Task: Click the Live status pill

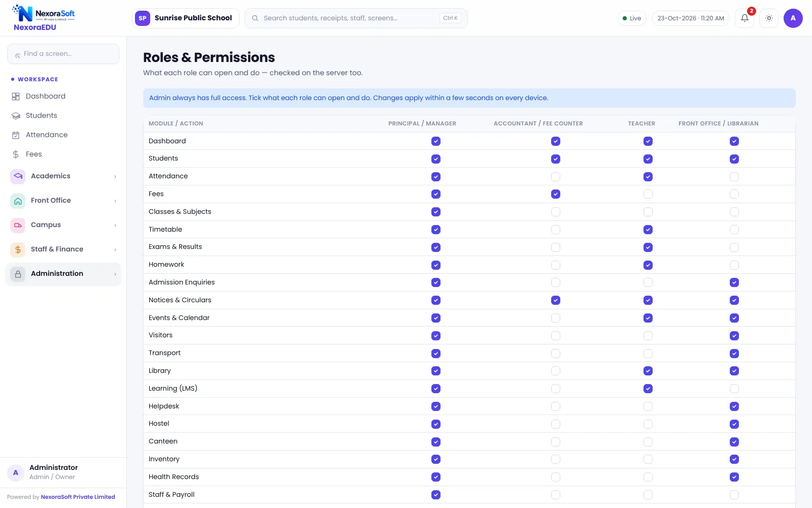Action: (632, 18)
